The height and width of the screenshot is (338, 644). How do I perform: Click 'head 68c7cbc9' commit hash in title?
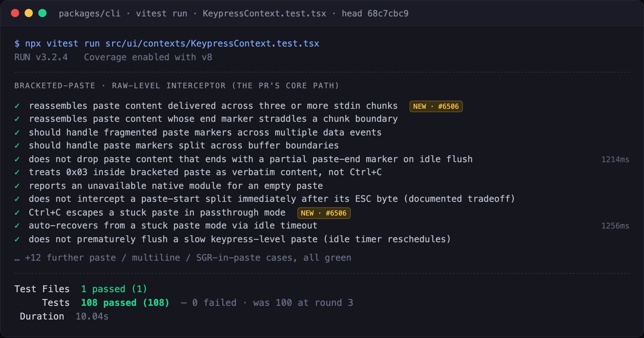point(375,13)
